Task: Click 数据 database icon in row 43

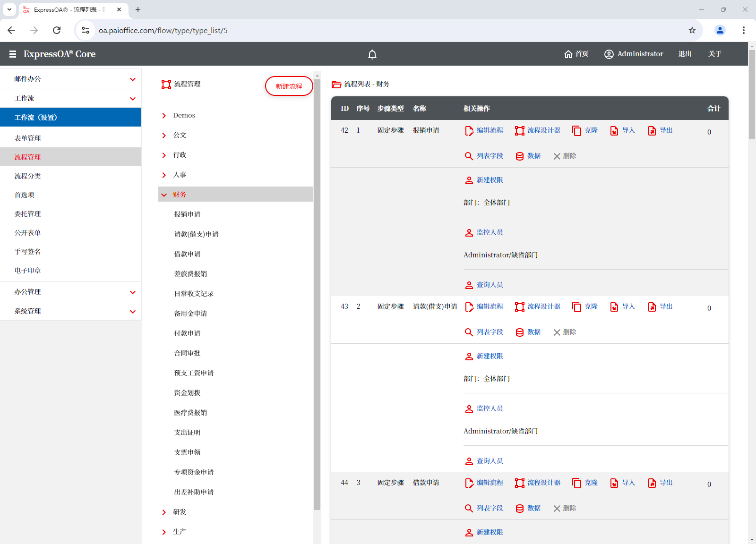Action: coord(520,332)
